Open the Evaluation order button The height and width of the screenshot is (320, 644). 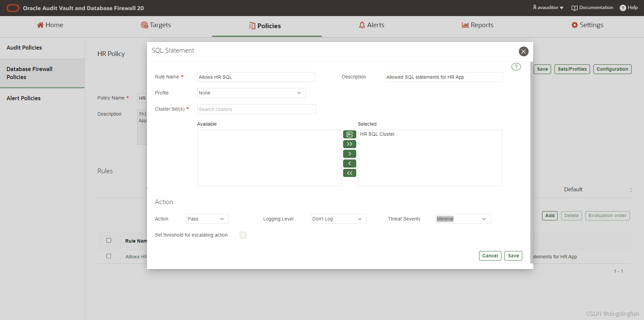607,215
